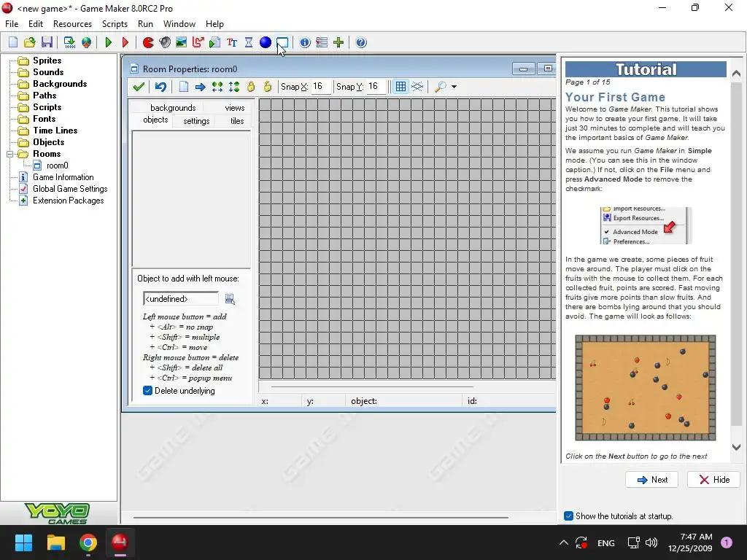Viewport: 747px width, 560px height.
Task: Select the objects tab
Action: tap(155, 120)
